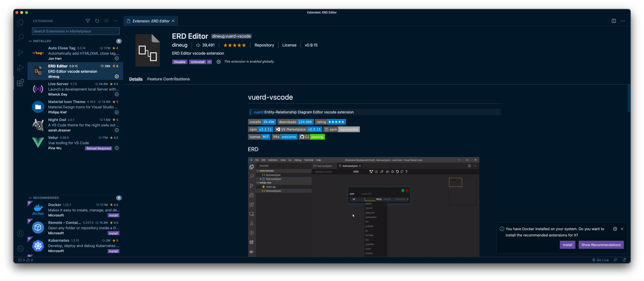The width and height of the screenshot is (644, 281).
Task: Click Show Recommendations in notification
Action: pos(601,245)
